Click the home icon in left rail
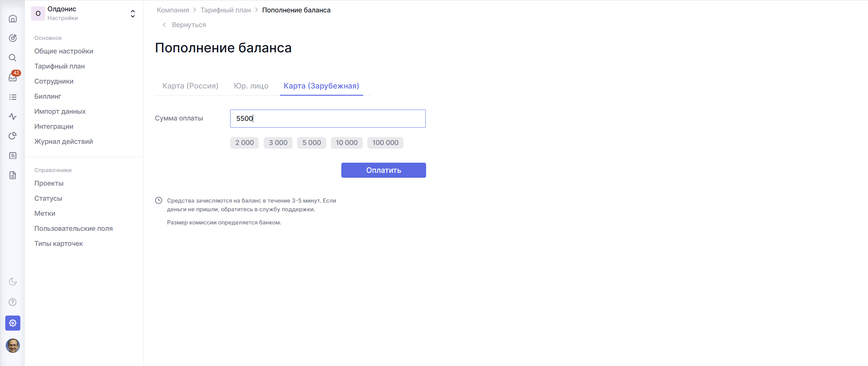Image resolution: width=868 pixels, height=366 pixels. [x=13, y=18]
